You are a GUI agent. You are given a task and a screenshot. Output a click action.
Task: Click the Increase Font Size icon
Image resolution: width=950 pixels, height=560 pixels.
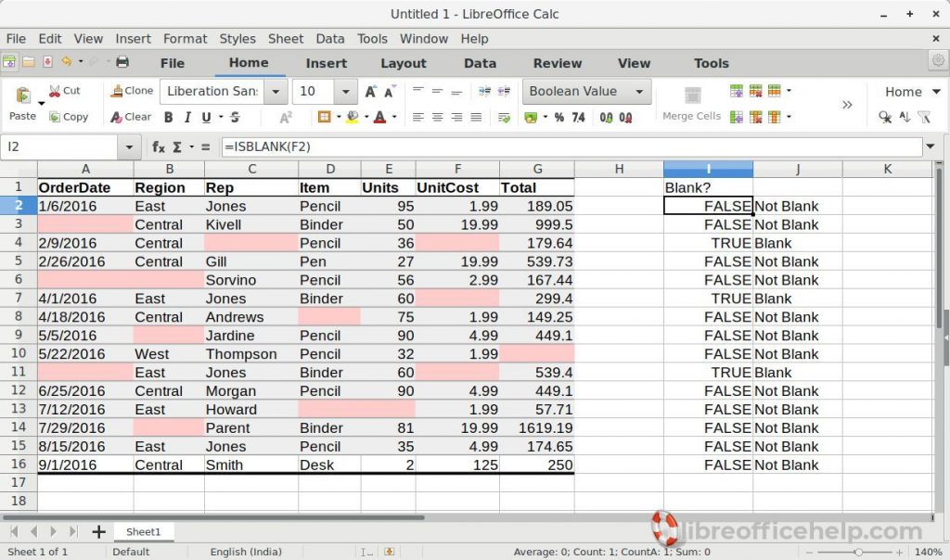coord(370,92)
